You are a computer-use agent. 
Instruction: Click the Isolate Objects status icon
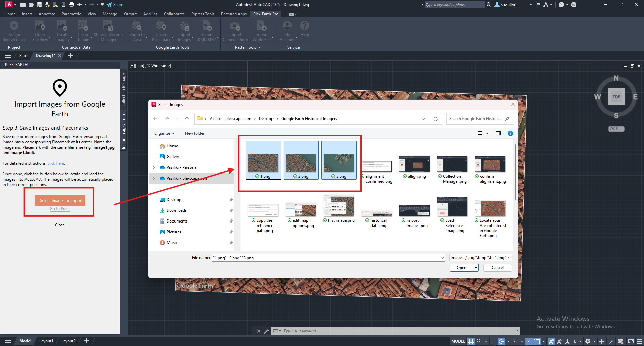pos(611,341)
